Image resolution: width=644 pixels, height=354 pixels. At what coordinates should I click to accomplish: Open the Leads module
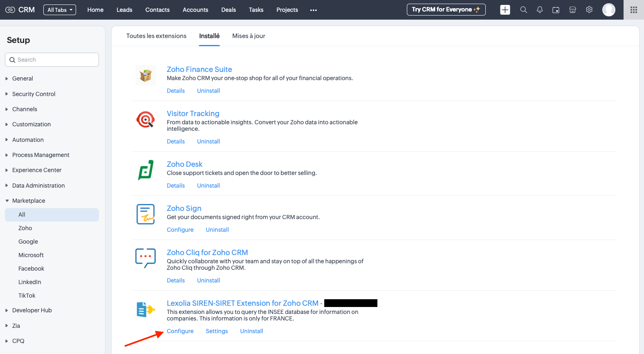(x=124, y=10)
